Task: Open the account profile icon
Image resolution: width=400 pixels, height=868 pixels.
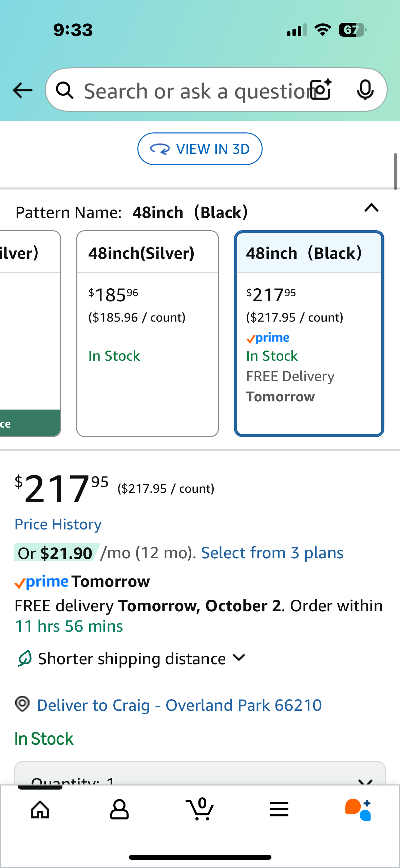Action: [119, 810]
